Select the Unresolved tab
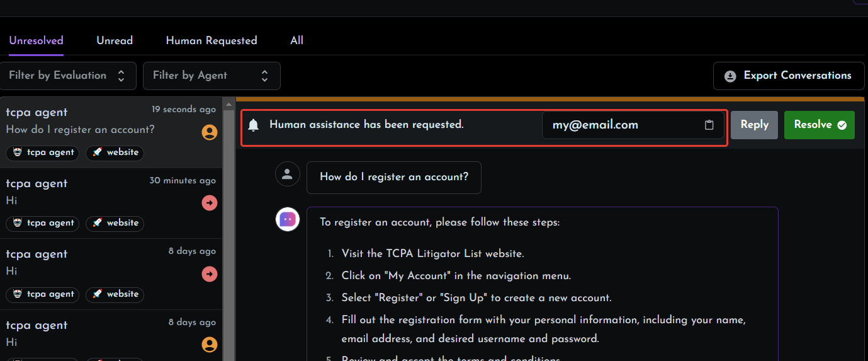Image resolution: width=868 pixels, height=361 pixels. click(x=36, y=40)
